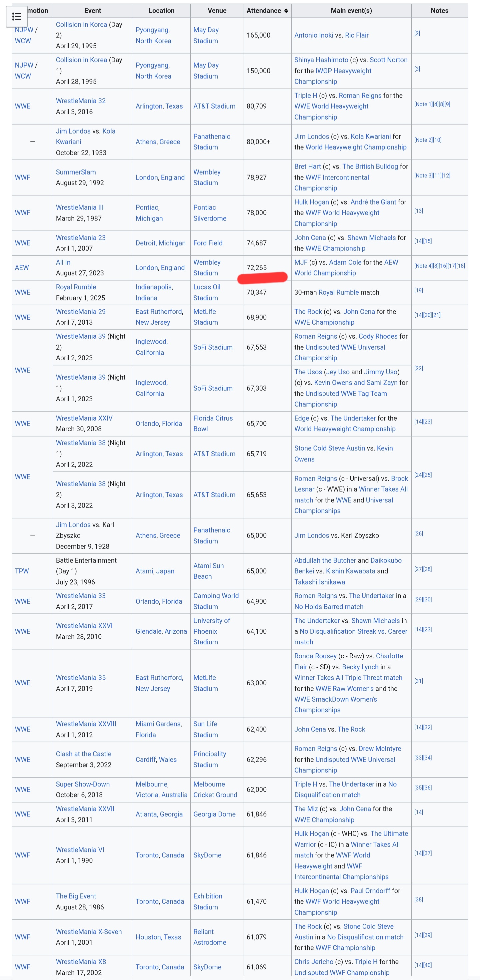
Task: Click The Ultimate Warrior link
Action: (x=351, y=839)
